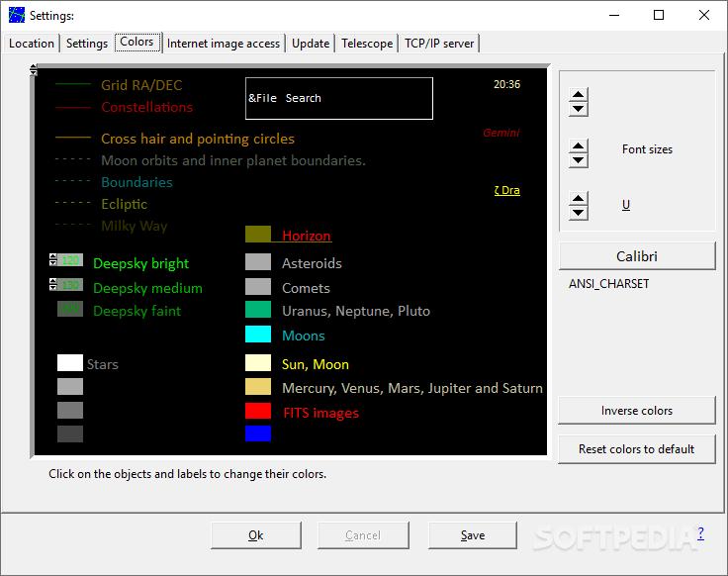Click the Save button

[x=473, y=535]
